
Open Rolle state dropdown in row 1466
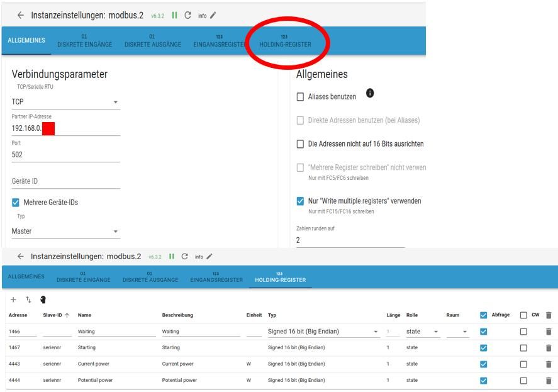point(423,332)
